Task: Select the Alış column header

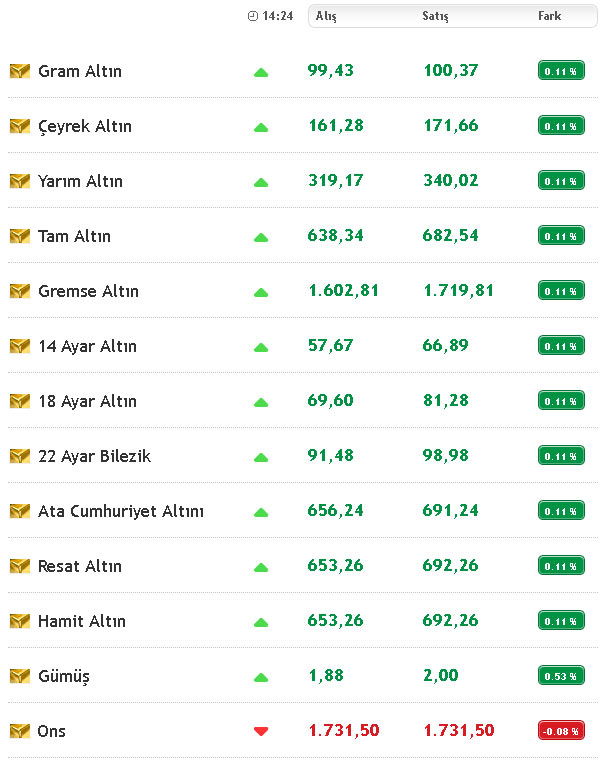Action: click(x=326, y=16)
